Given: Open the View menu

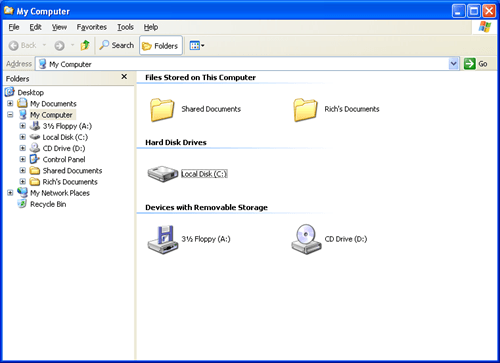Looking at the screenshot, I should (x=59, y=27).
